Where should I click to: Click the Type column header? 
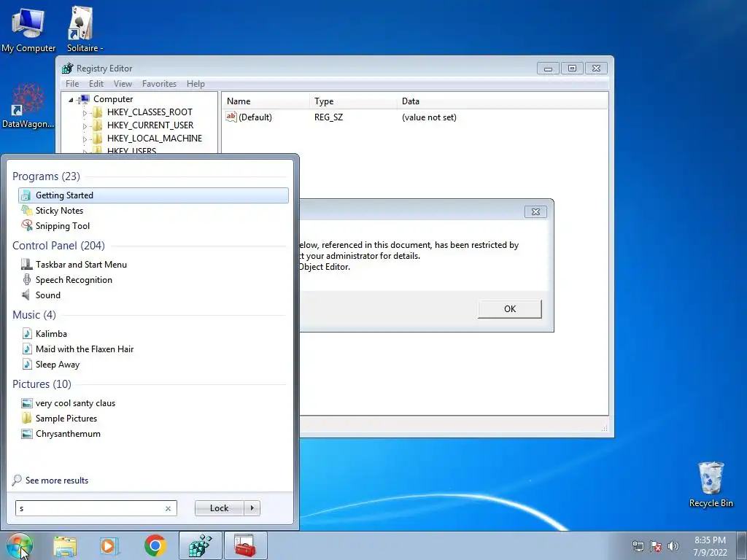point(354,101)
